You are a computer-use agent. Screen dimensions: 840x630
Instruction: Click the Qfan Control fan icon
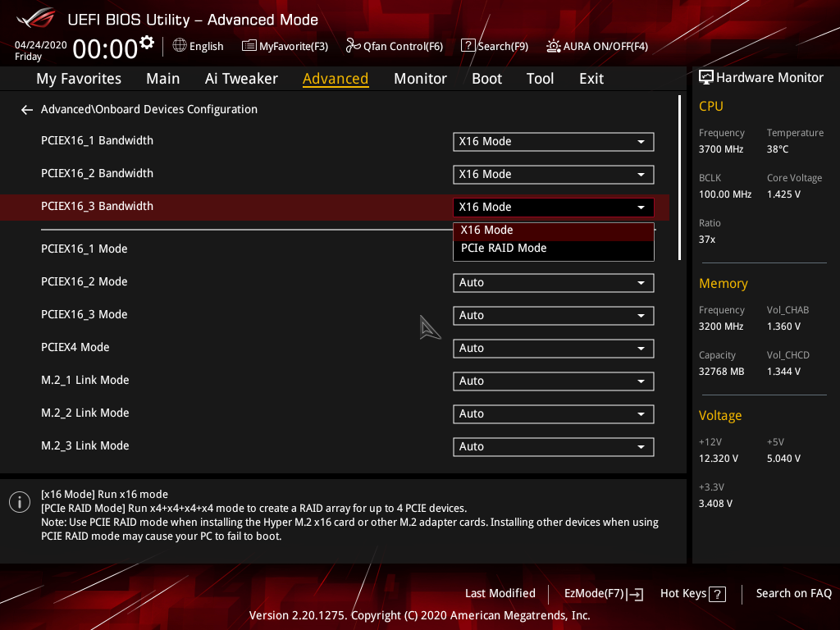pyautogui.click(x=353, y=46)
